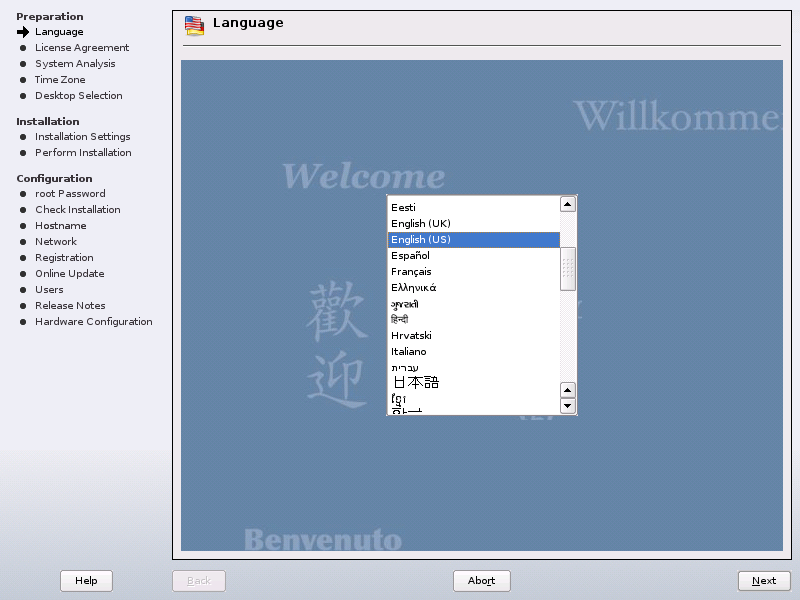Select English (UK) from the language list

tap(473, 223)
